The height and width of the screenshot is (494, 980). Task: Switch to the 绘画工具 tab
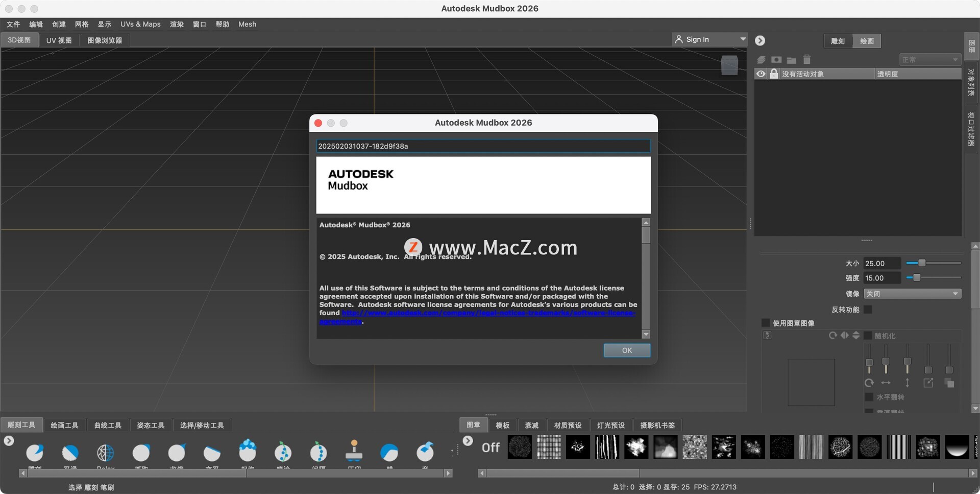pyautogui.click(x=64, y=425)
